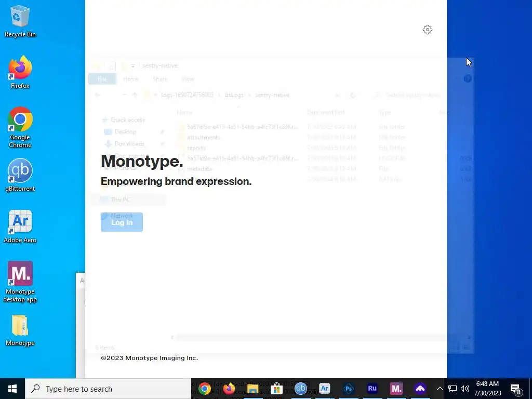The height and width of the screenshot is (399, 532).
Task: Open Recycle Bin desktop icon
Action: pos(20,21)
